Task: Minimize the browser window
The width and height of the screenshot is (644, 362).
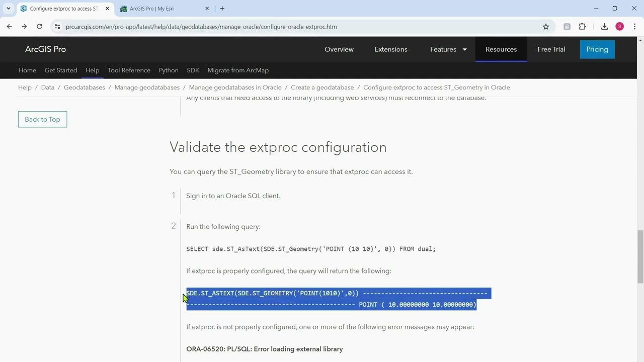Action: tap(596, 9)
